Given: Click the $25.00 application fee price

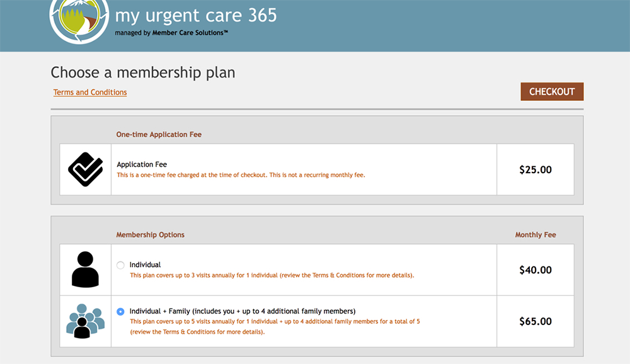Looking at the screenshot, I should [x=535, y=170].
